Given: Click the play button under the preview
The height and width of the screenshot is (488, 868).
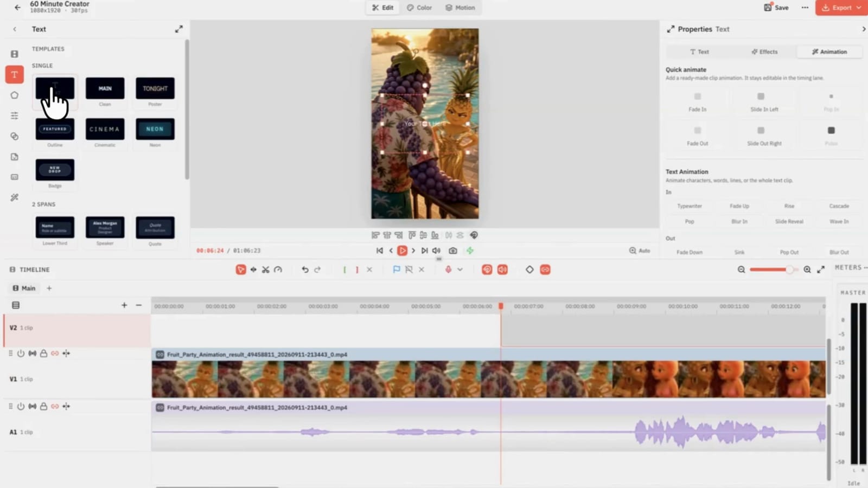Looking at the screenshot, I should [x=402, y=251].
